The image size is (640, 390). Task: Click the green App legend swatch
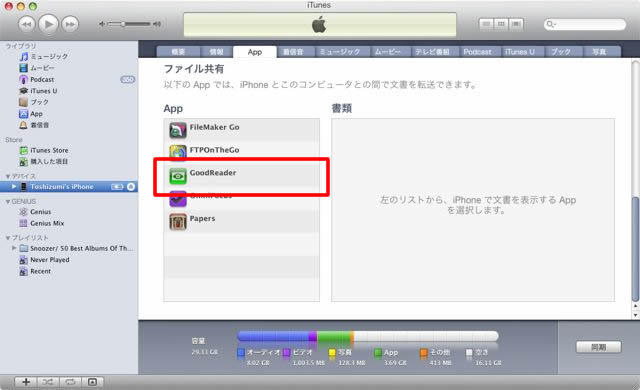tap(378, 352)
